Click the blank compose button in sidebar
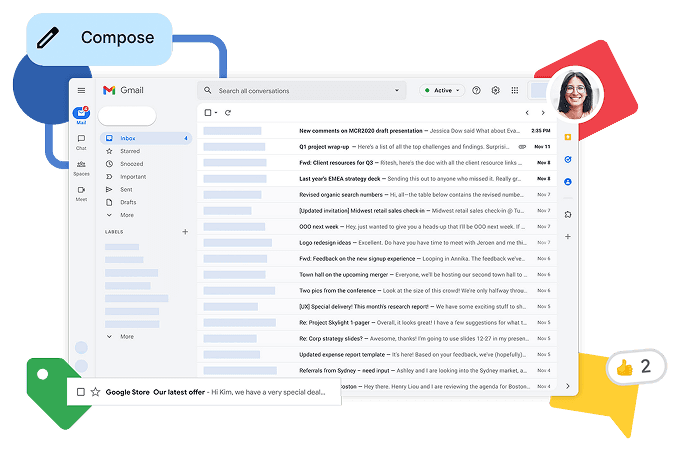676x451 pixels. click(127, 116)
